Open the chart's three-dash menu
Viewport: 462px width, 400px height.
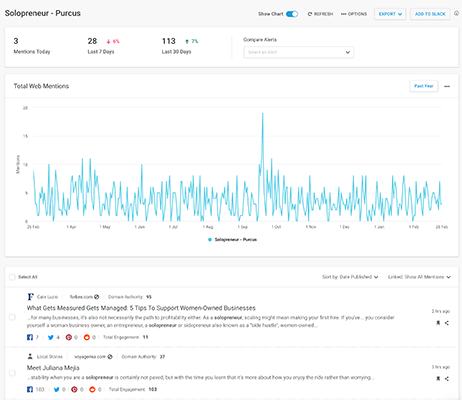click(447, 86)
